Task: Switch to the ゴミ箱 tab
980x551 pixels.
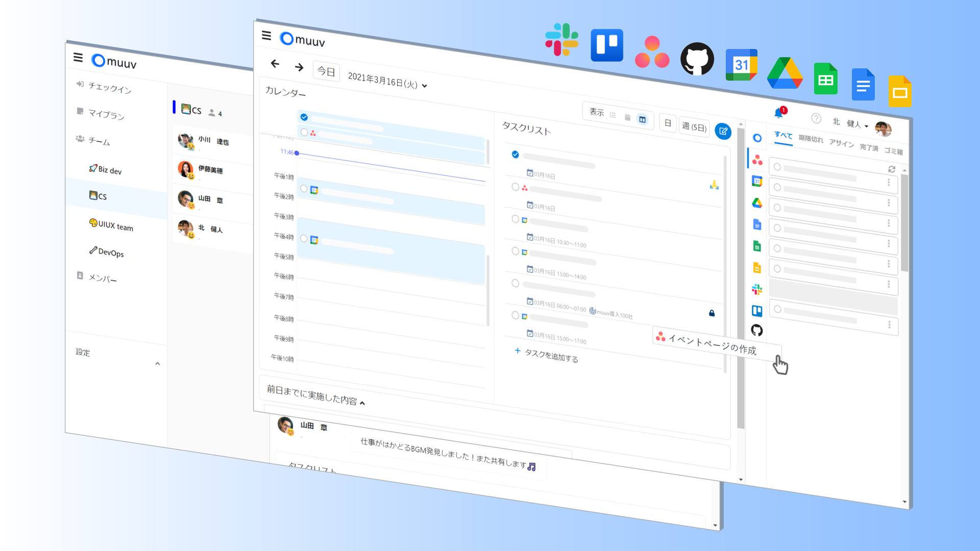Action: [893, 152]
